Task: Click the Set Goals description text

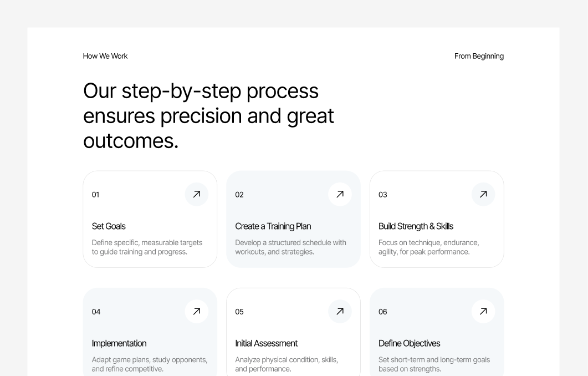Action: point(147,247)
